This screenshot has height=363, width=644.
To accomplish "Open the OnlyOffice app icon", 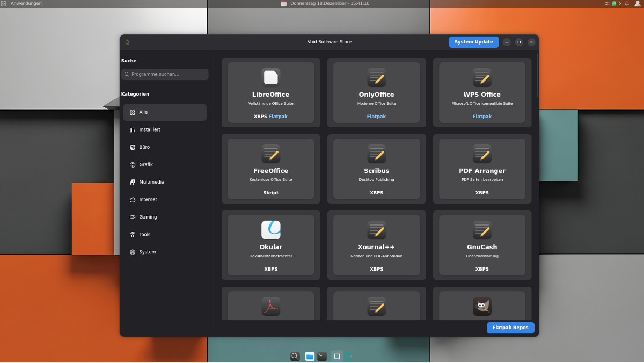I will (376, 77).
